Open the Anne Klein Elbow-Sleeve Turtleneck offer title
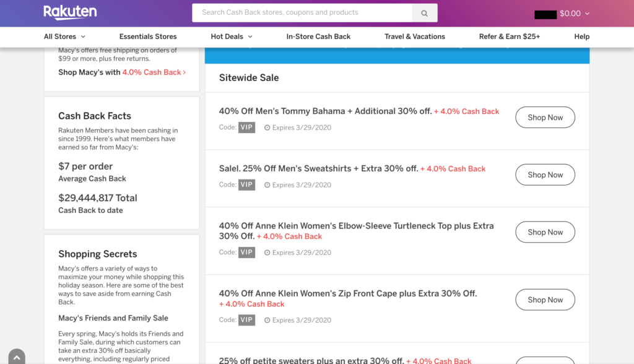The width and height of the screenshot is (634, 364). [x=356, y=231]
